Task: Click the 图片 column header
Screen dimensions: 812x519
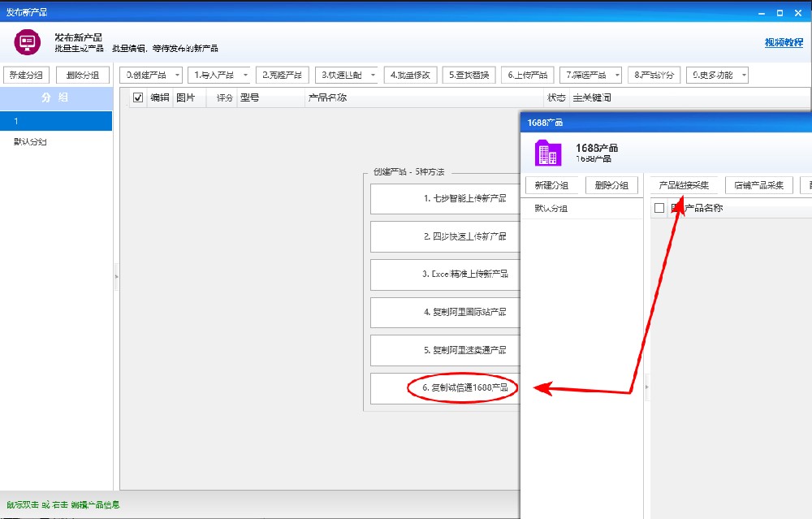Action: click(185, 97)
